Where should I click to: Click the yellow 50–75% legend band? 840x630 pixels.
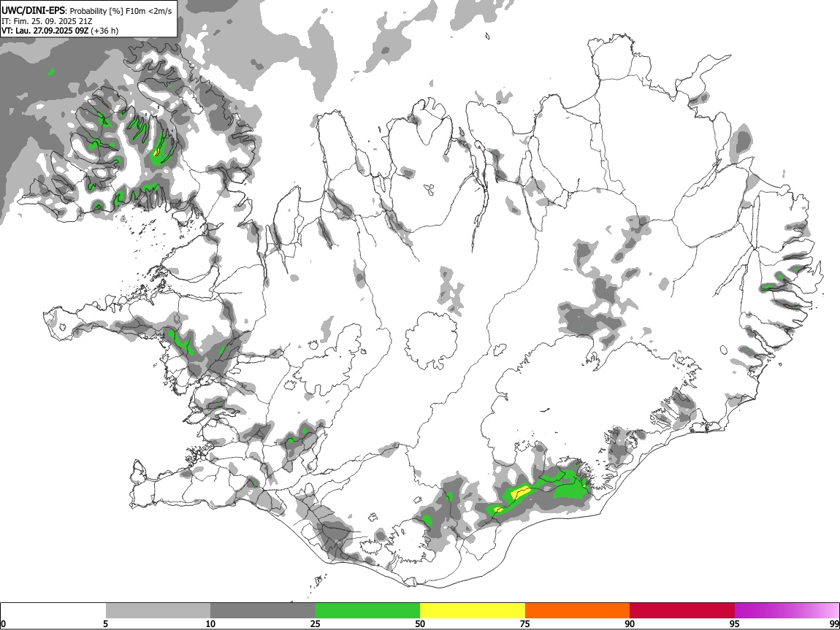point(473,610)
